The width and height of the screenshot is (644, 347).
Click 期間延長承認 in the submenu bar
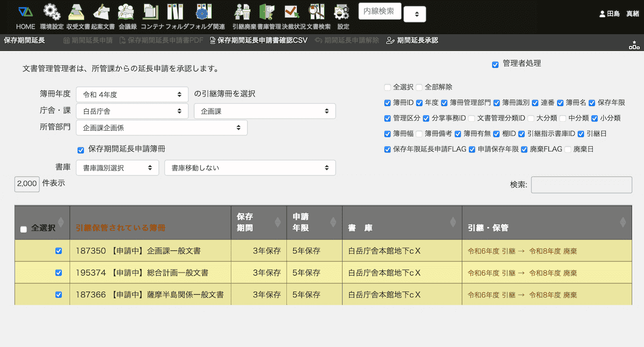click(412, 40)
